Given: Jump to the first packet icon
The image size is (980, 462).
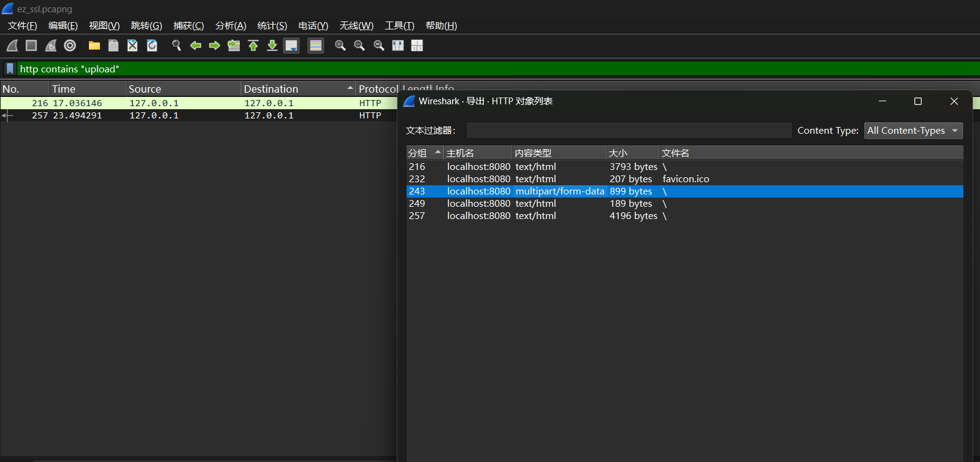Looking at the screenshot, I should click(x=253, y=45).
